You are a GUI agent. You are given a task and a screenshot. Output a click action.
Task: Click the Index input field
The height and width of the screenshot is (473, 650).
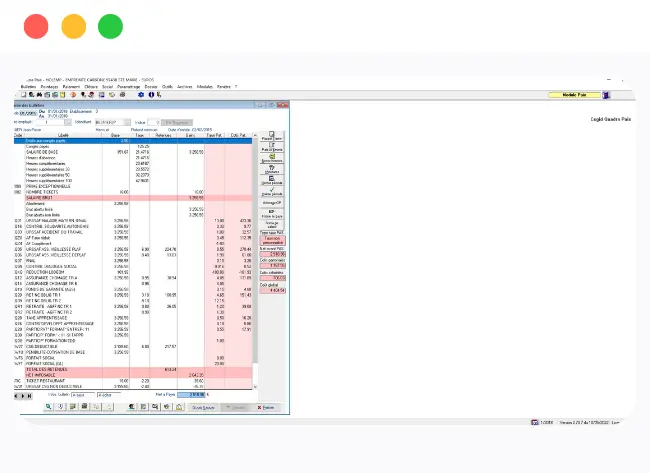pos(153,122)
